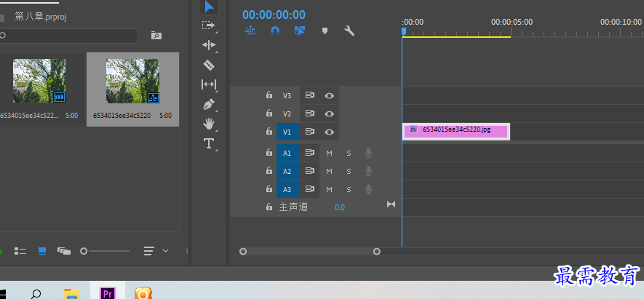
Task: Toggle insert sequences as nests button
Action: 250,31
